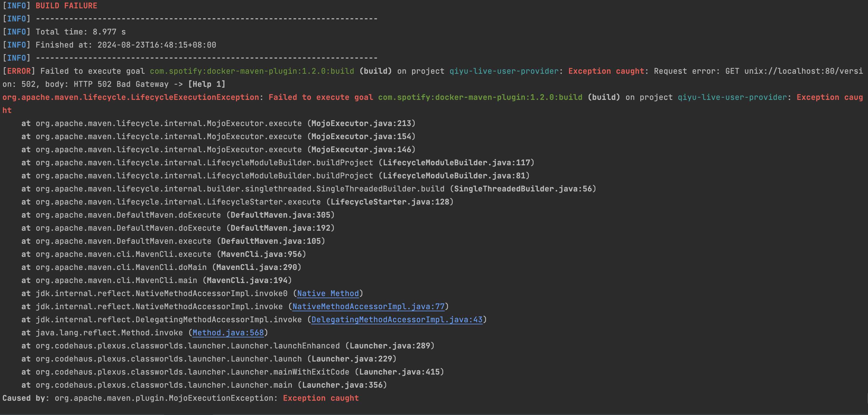This screenshot has width=868, height=415.
Task: Click '(MavenCli.java:194)' stack frame
Action: [247, 280]
